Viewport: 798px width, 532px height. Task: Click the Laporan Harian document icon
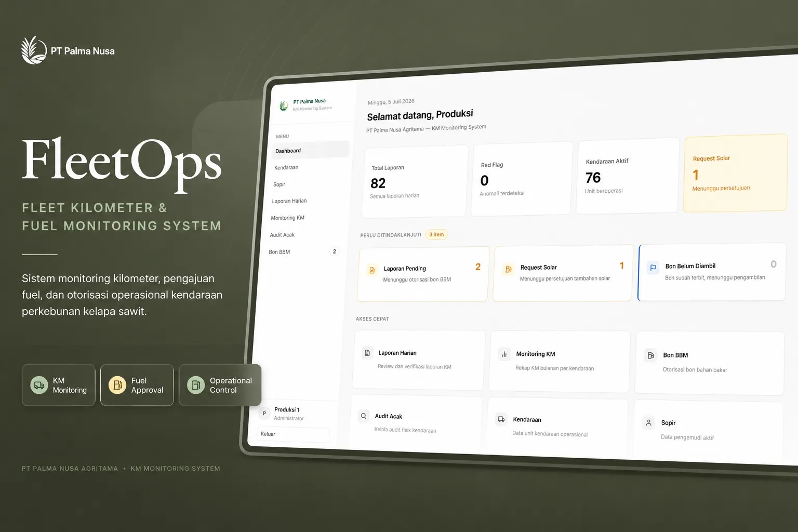(x=367, y=353)
